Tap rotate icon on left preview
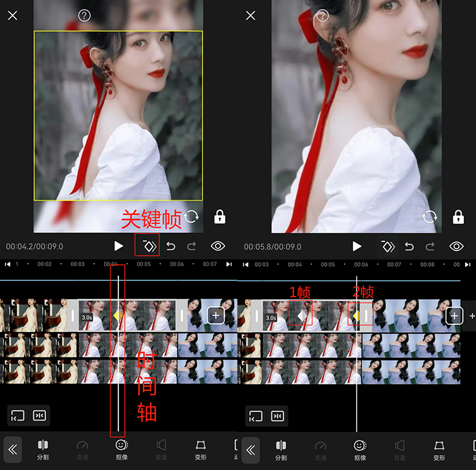The height and width of the screenshot is (470, 476). tap(191, 217)
